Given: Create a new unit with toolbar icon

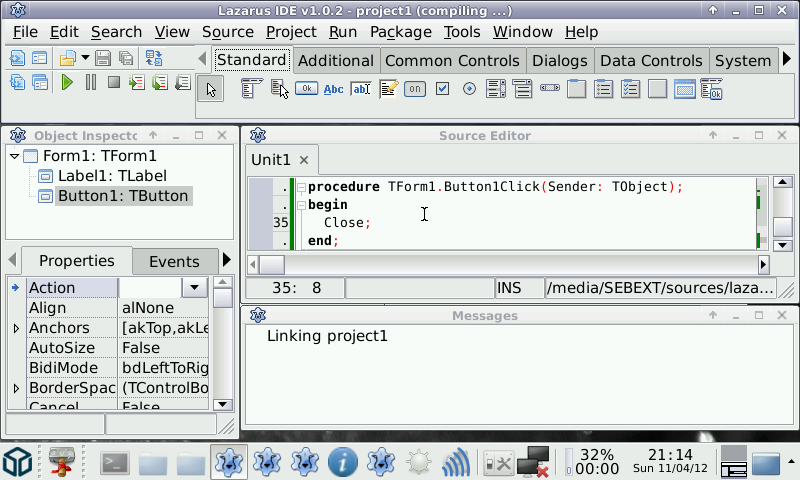Looking at the screenshot, I should (x=17, y=58).
